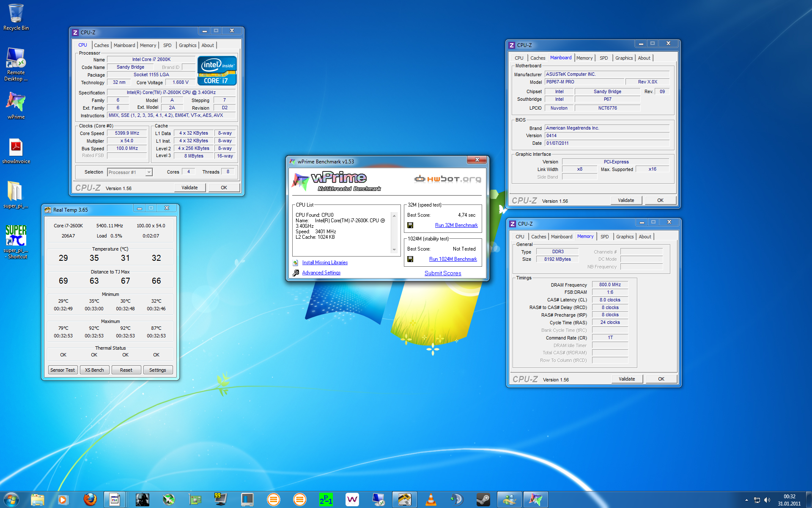Open the super_pi folder on desktop
This screenshot has height=508, width=812.
tap(16, 195)
